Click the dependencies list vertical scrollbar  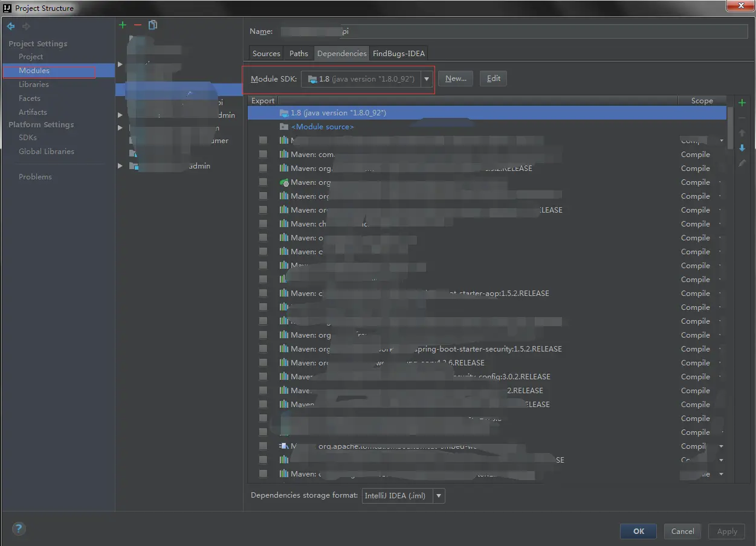coord(730,129)
